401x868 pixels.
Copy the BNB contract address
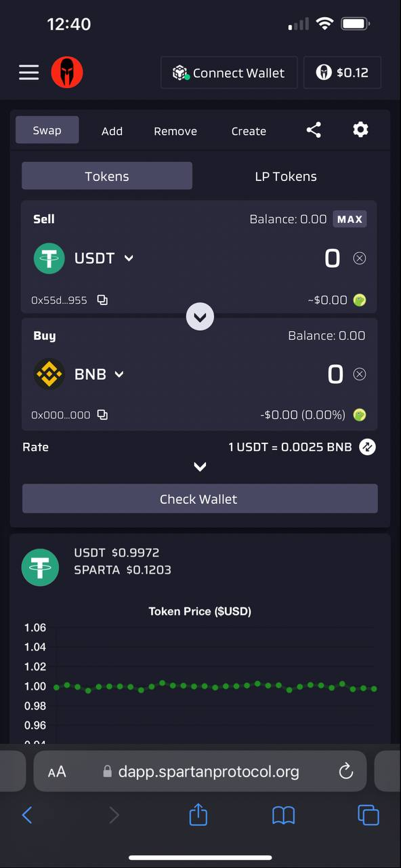pos(102,414)
